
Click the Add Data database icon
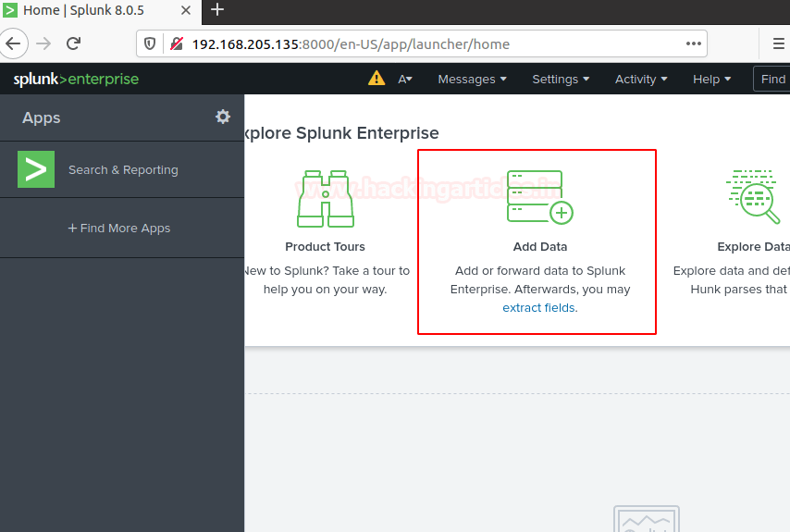click(539, 197)
